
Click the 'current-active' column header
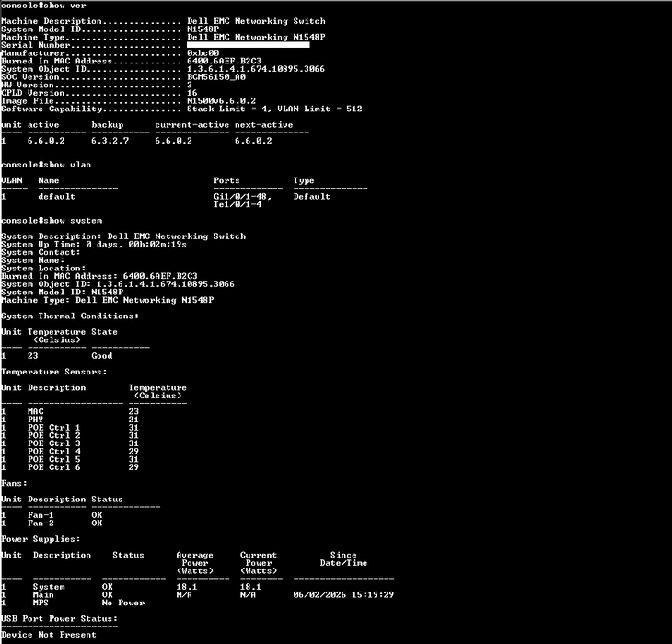coord(192,125)
